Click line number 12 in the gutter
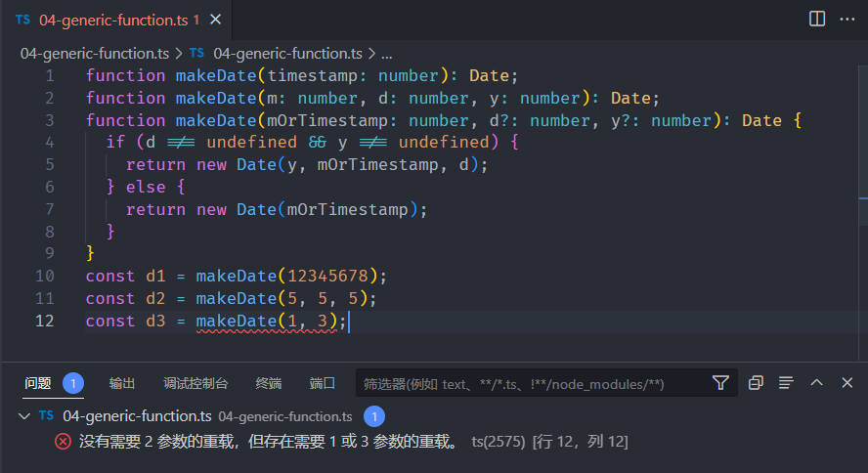868x473 pixels. coord(44,321)
